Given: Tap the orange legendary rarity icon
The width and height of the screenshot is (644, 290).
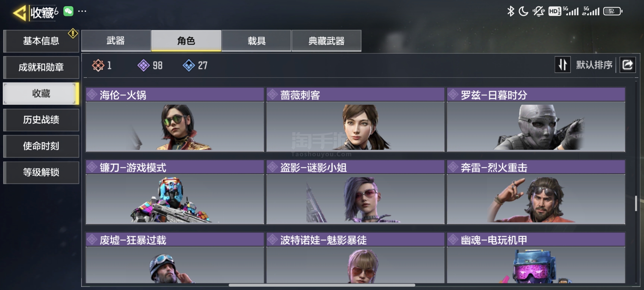Looking at the screenshot, I should pos(98,66).
